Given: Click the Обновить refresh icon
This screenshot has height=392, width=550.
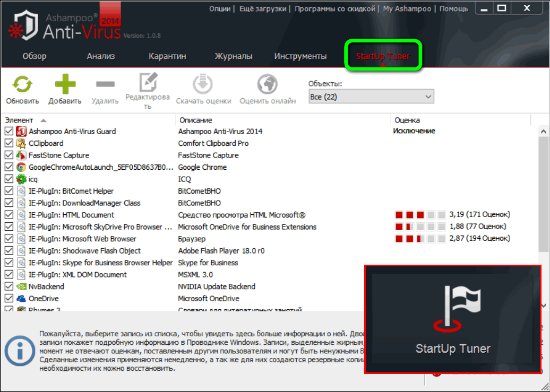Looking at the screenshot, I should (x=22, y=84).
